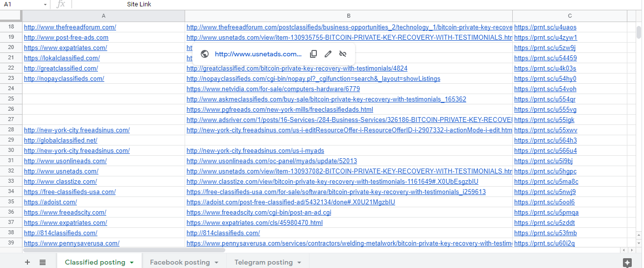The image size is (644, 268).
Task: Open Classified posting tab dropdown arrow
Action: 132,263
